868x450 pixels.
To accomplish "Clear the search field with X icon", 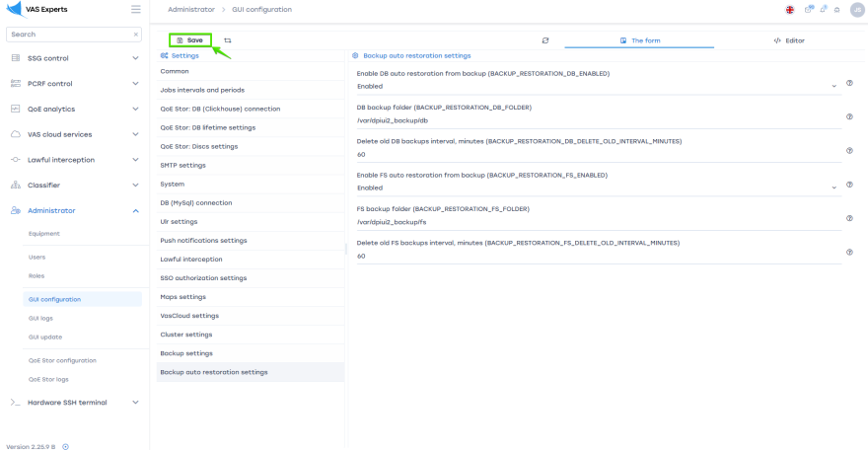I will click(136, 35).
